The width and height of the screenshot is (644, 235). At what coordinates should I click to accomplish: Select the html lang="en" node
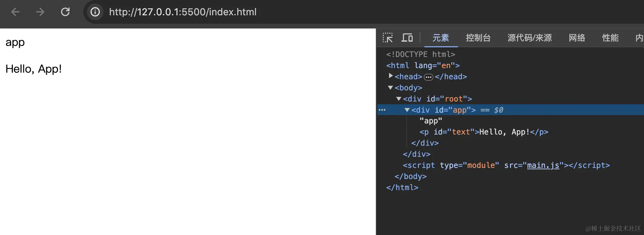tap(423, 65)
